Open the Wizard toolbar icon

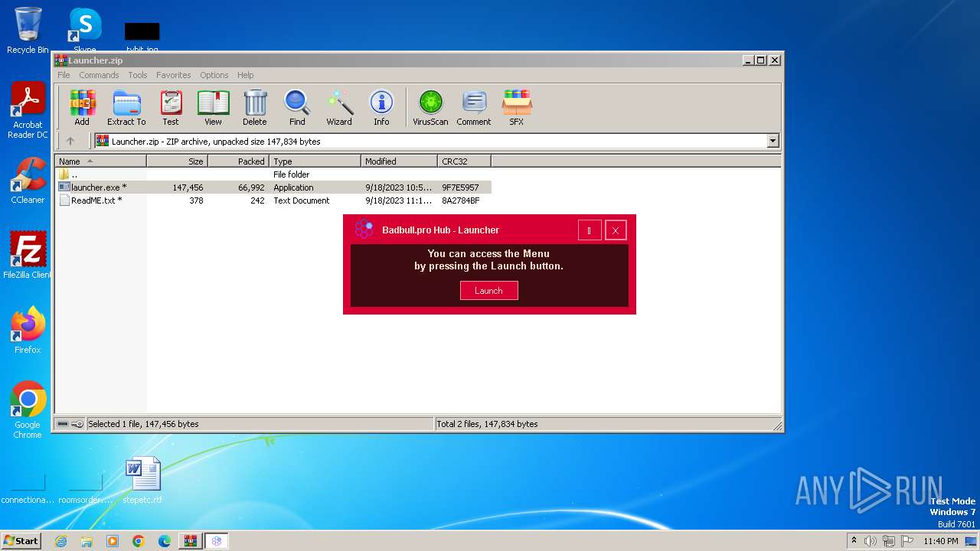339,107
